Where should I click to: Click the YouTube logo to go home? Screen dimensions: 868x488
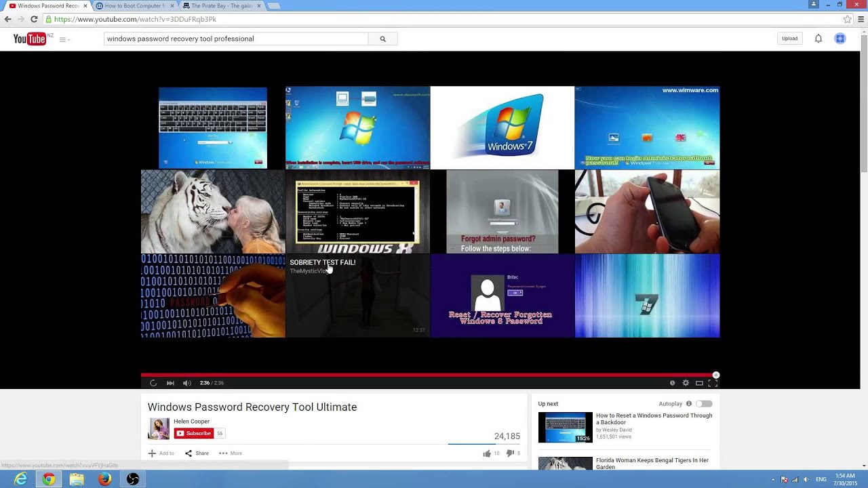(29, 39)
